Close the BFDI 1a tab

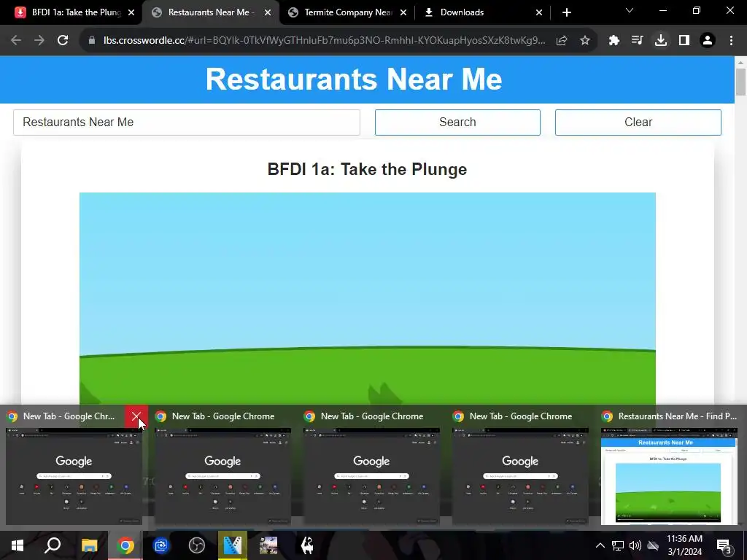click(131, 13)
